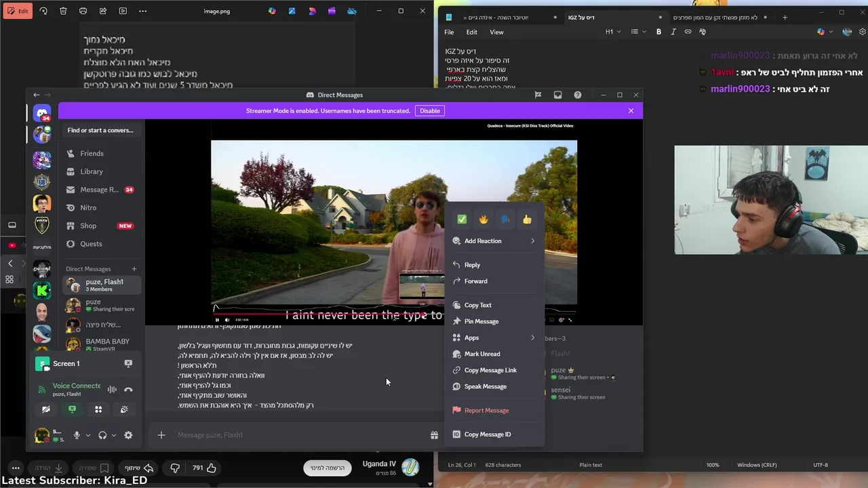This screenshot has width=868, height=488.
Task: Open Discord home direct messages icon
Action: tap(42, 113)
